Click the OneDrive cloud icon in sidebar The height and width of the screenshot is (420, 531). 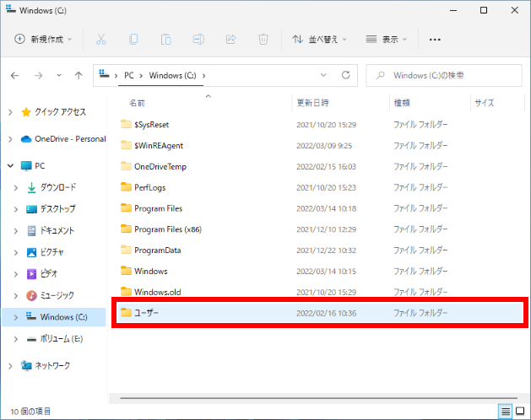coord(26,139)
